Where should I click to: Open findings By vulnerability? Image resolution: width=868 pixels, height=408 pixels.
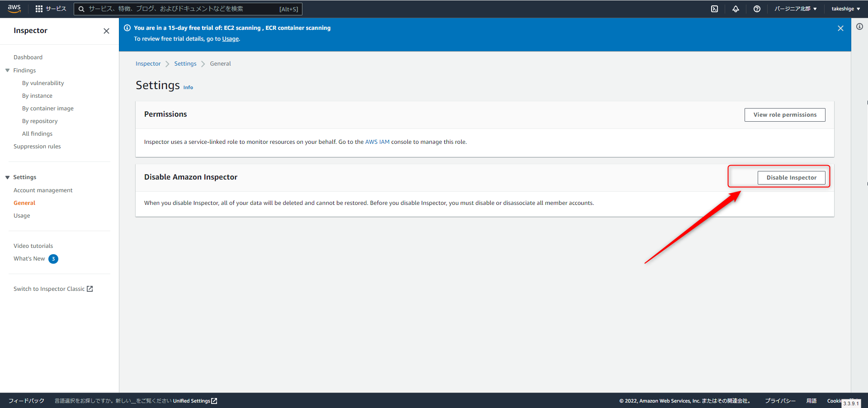coord(43,83)
